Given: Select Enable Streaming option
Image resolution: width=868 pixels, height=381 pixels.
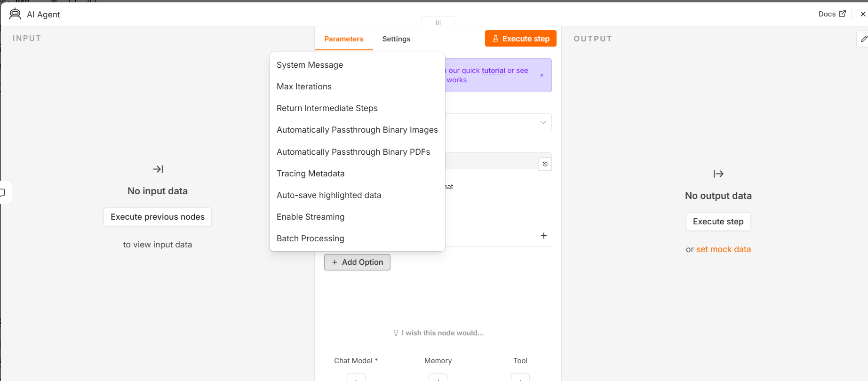Looking at the screenshot, I should click(357, 217).
